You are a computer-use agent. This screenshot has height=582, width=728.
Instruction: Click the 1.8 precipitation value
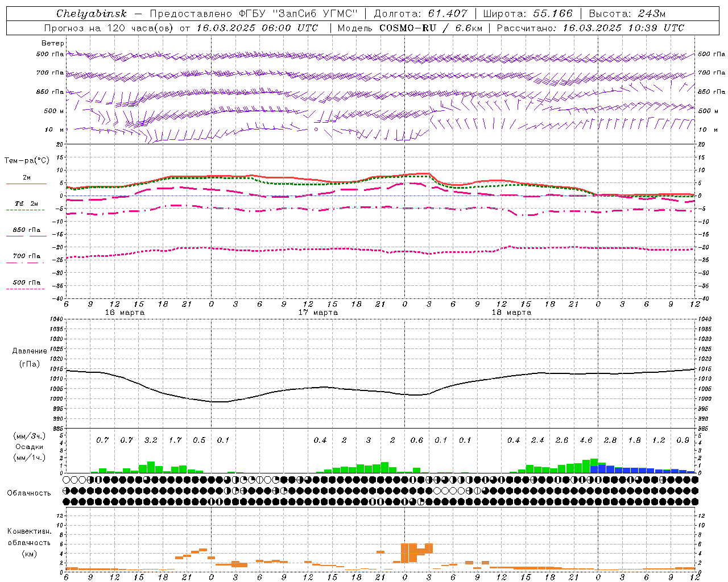(x=634, y=440)
